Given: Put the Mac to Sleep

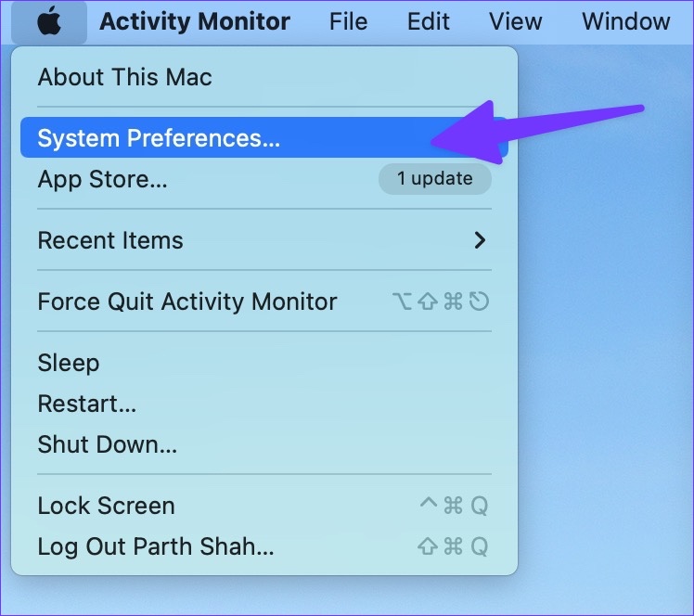Looking at the screenshot, I should point(264,363).
